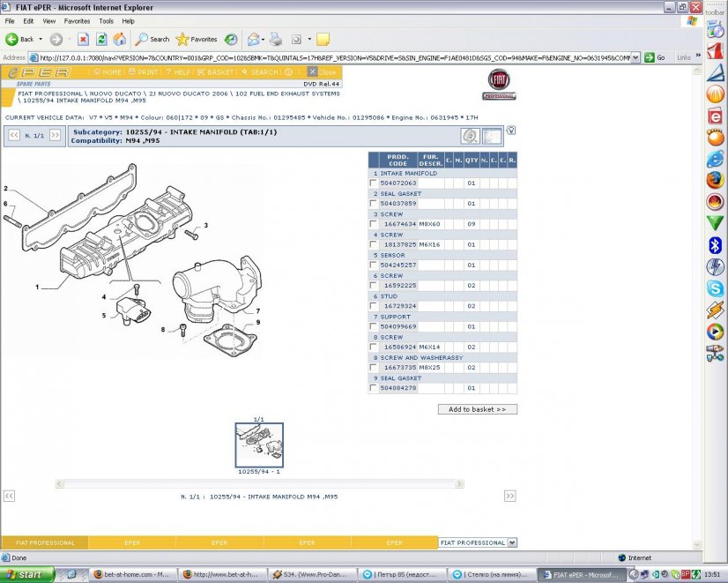Select the 10255/94 - 1 diagram thumbnail
Image resolution: width=728 pixels, height=583 pixels.
[259, 445]
